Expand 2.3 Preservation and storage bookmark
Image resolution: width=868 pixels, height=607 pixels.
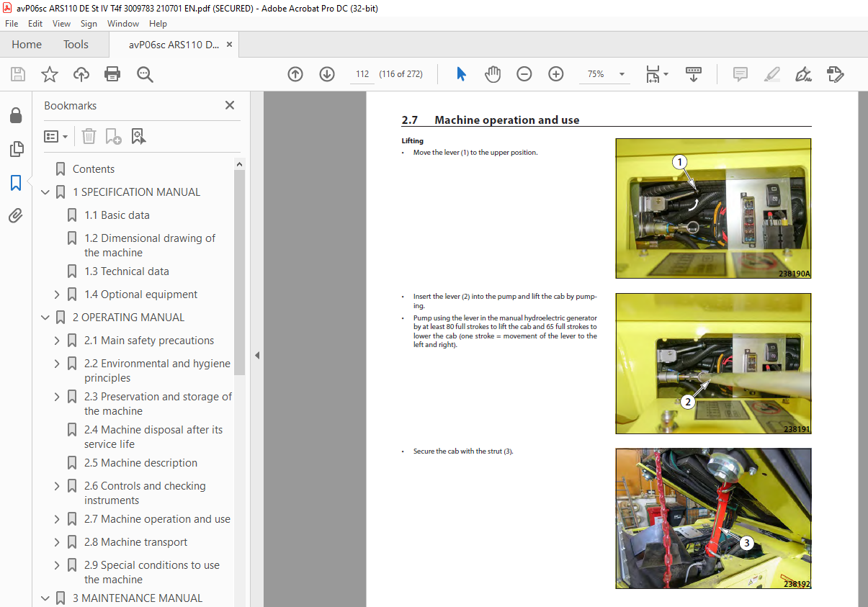[57, 397]
